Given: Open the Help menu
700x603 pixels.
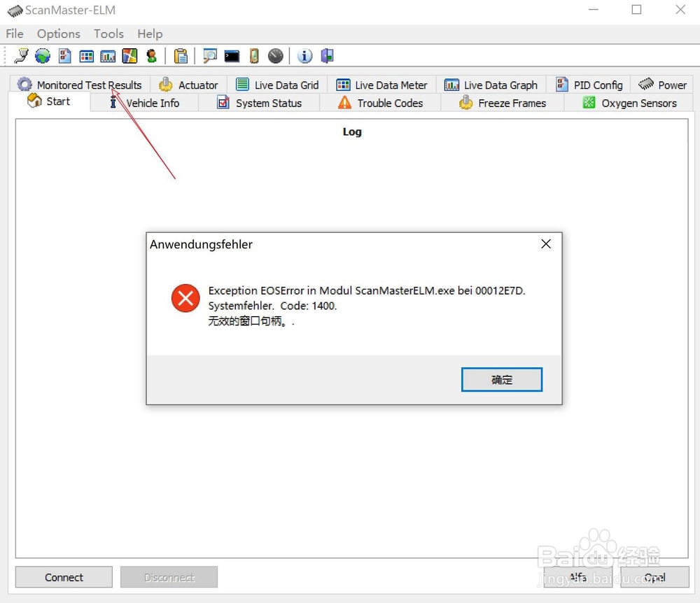Looking at the screenshot, I should pos(150,34).
